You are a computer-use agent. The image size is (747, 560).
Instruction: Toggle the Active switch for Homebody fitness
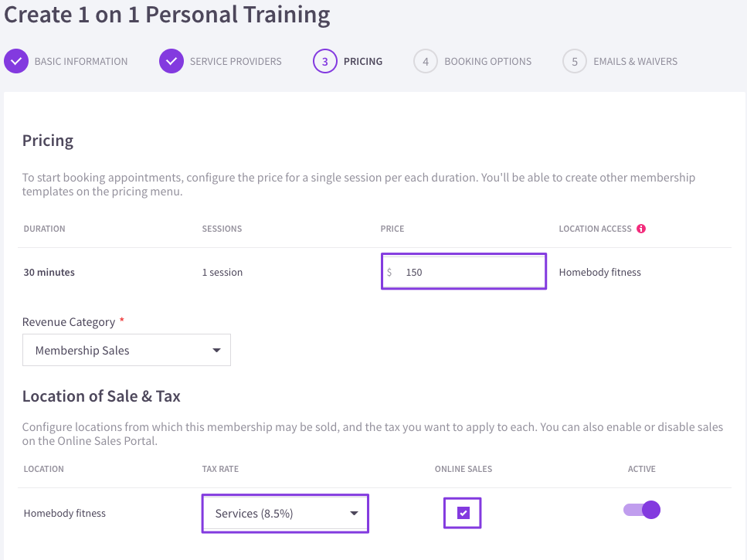point(642,510)
